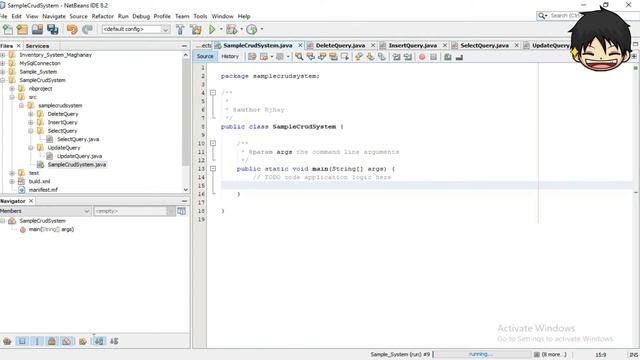Toggle Show Fields filter in Navigator
The width and height of the screenshot is (640, 360).
click(x=22, y=341)
